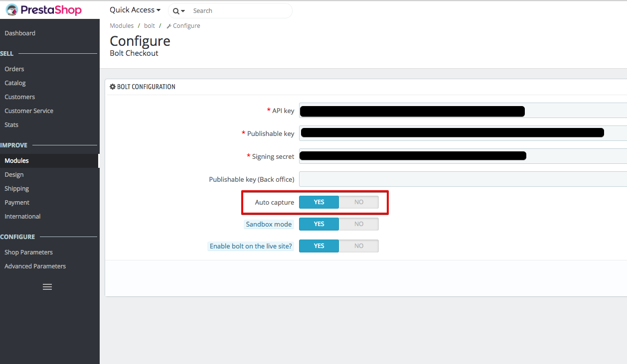Click the Configure breadcrumb text
627x364 pixels.
tap(186, 26)
